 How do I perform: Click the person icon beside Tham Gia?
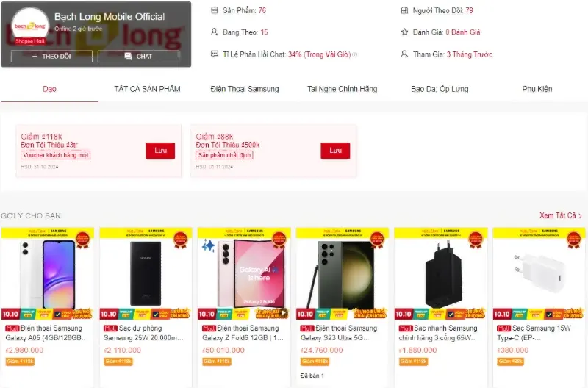point(404,54)
